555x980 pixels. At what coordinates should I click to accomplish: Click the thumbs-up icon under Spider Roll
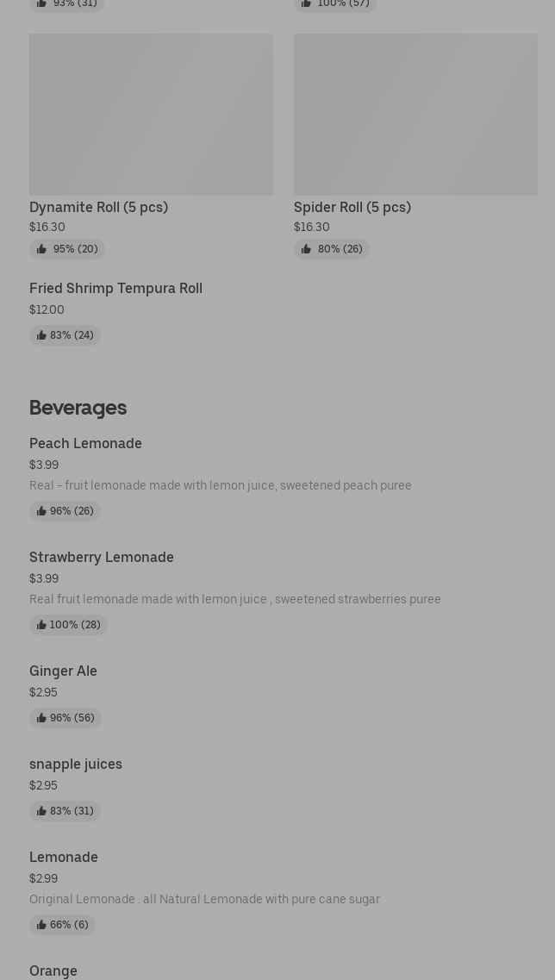(x=306, y=249)
